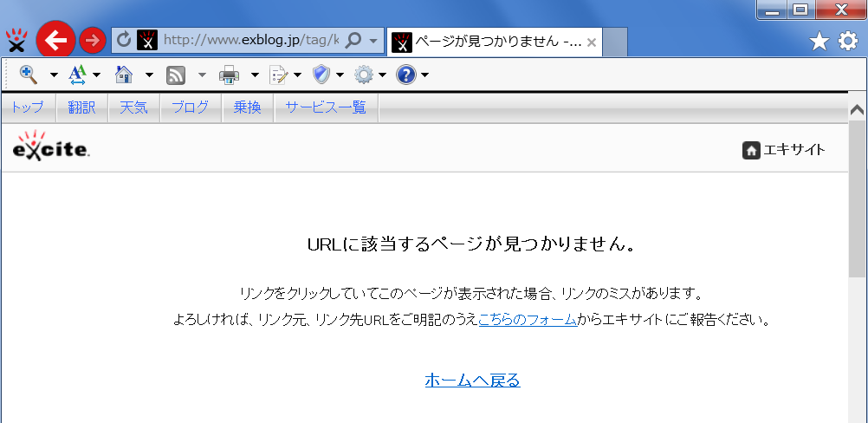Image resolution: width=868 pixels, height=423 pixels.
Task: Follow the ホームへ戻る link
Action: point(473,381)
